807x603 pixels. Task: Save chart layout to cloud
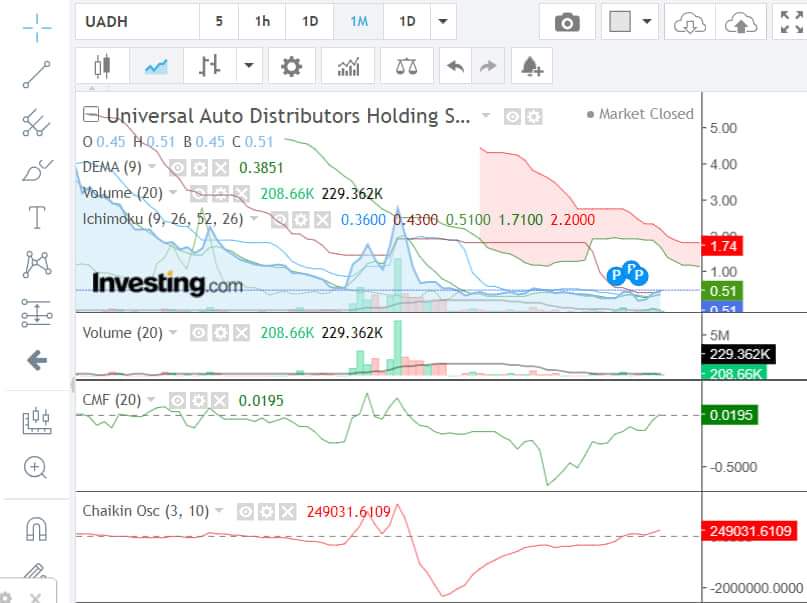point(741,22)
